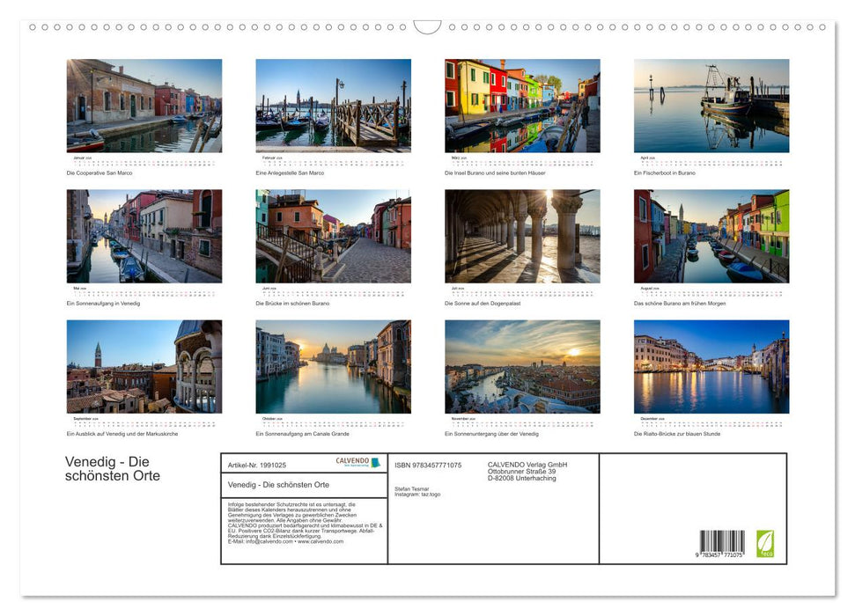Click the CALVENDO publisher logo
Screen dimensions: 855x616
pos(354,460)
